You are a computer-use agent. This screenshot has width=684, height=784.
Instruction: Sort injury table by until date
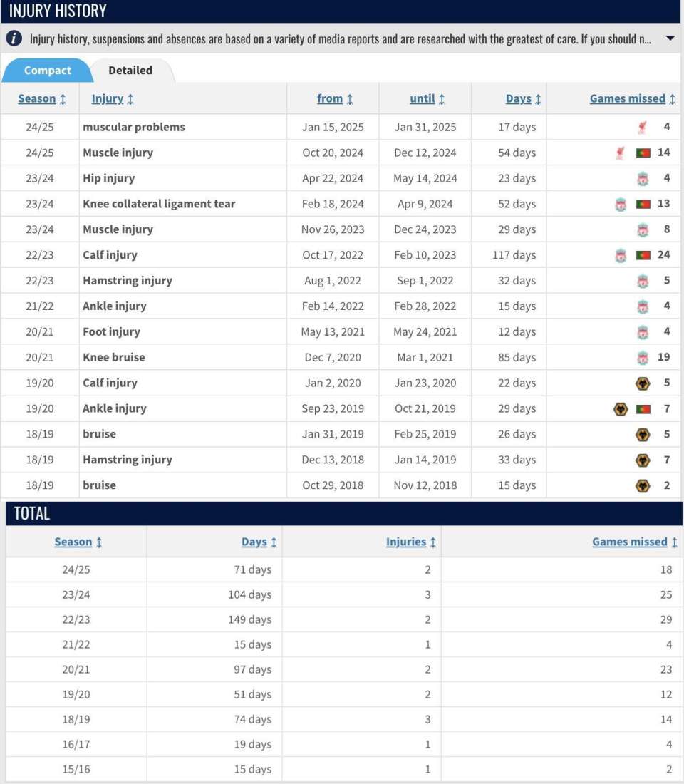pos(427,98)
